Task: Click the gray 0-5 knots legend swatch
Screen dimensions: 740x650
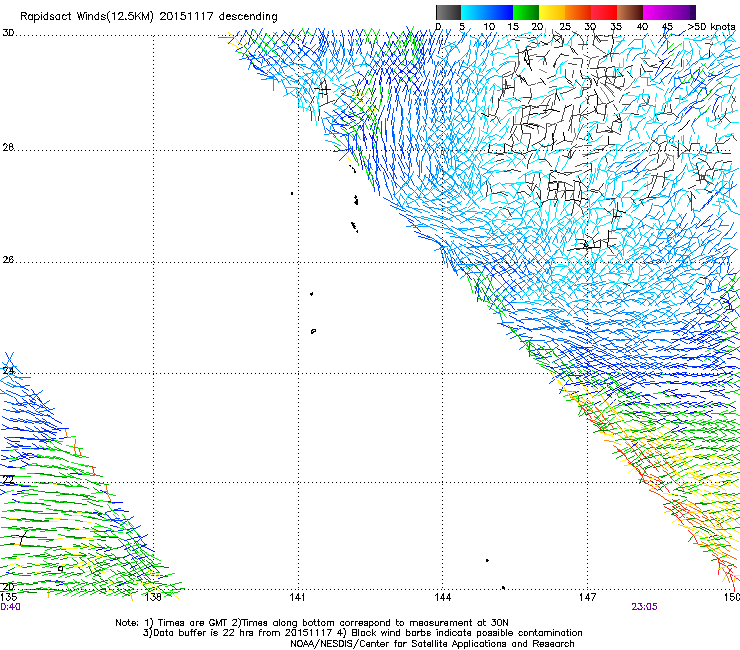Action: click(448, 12)
